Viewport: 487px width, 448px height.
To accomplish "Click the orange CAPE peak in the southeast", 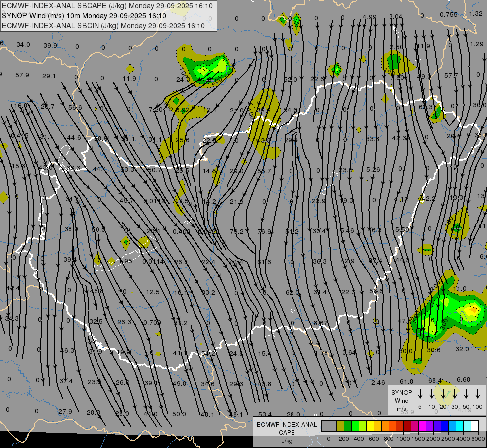I will click(473, 309).
